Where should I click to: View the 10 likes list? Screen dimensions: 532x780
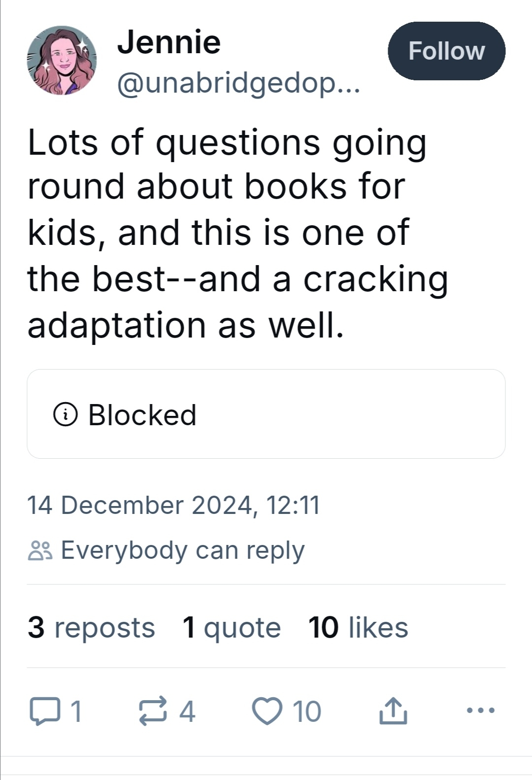coord(358,627)
